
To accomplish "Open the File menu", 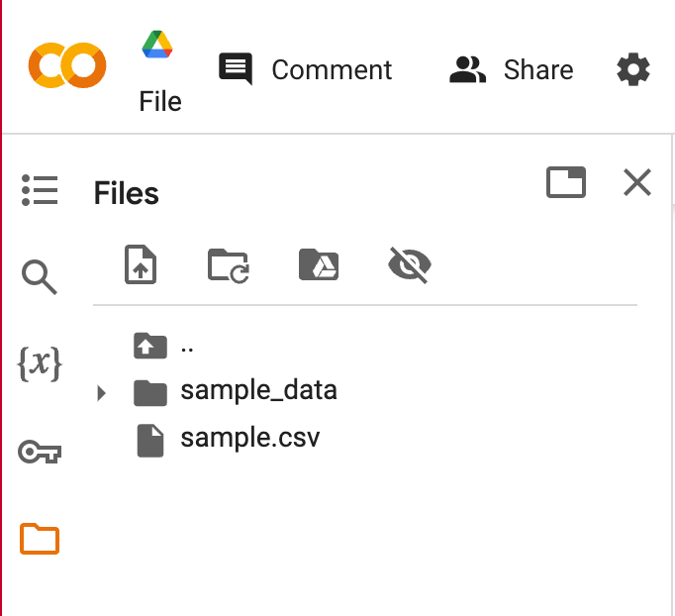I will (160, 101).
